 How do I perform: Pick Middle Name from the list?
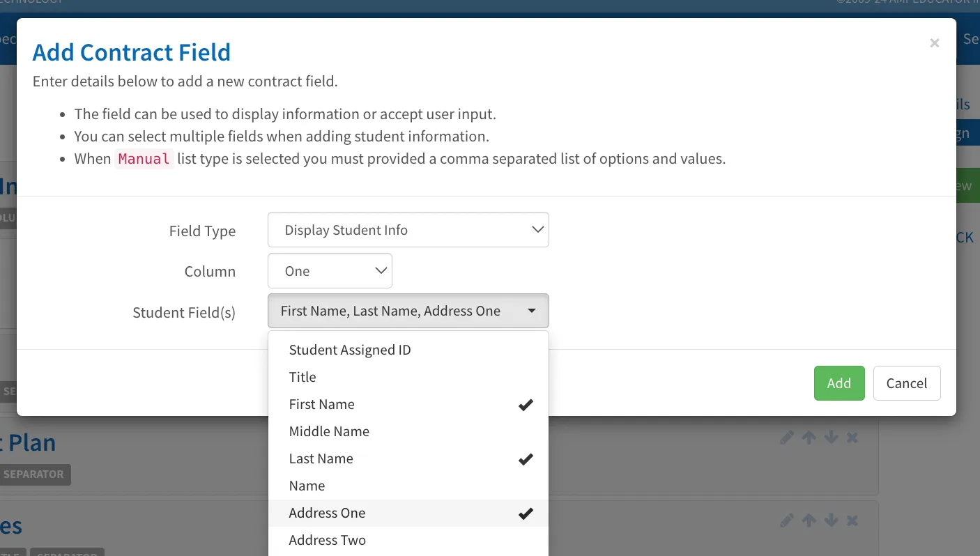(x=408, y=431)
